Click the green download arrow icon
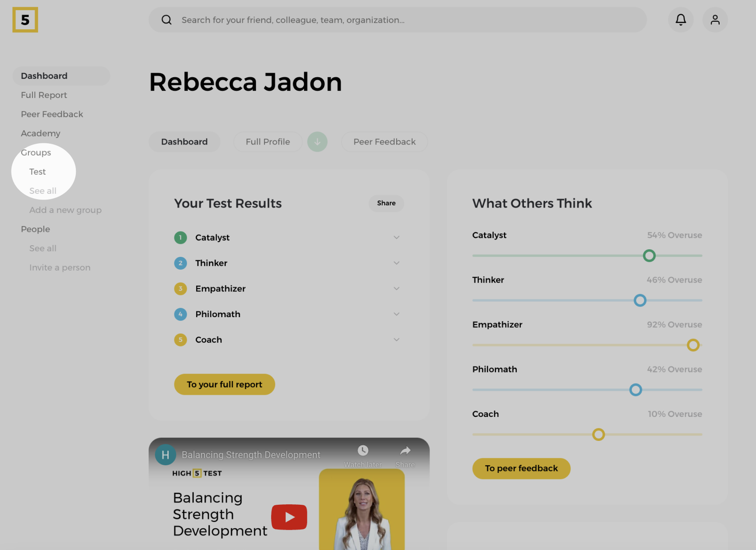 pyautogui.click(x=317, y=142)
